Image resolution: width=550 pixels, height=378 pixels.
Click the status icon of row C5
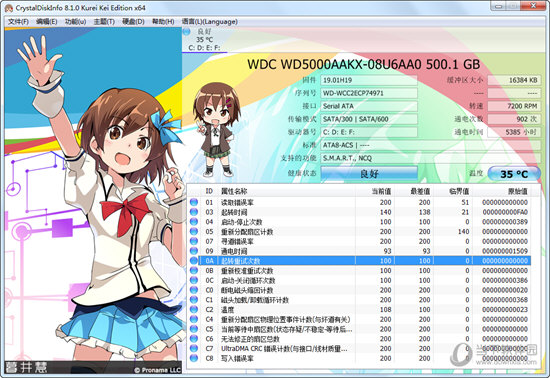(x=194, y=329)
